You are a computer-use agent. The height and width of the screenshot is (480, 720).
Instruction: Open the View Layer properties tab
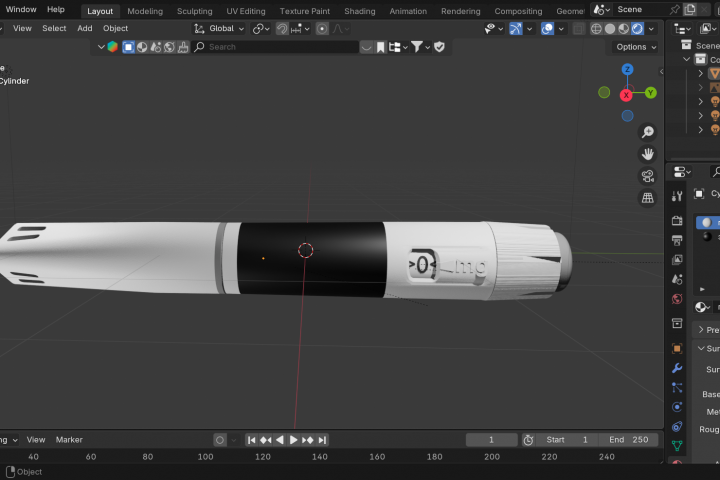[x=677, y=260]
